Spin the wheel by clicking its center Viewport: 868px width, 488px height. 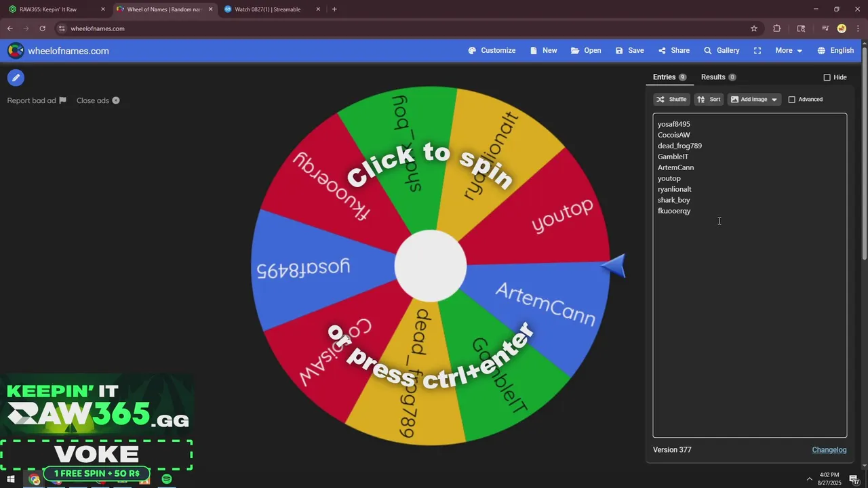(431, 266)
